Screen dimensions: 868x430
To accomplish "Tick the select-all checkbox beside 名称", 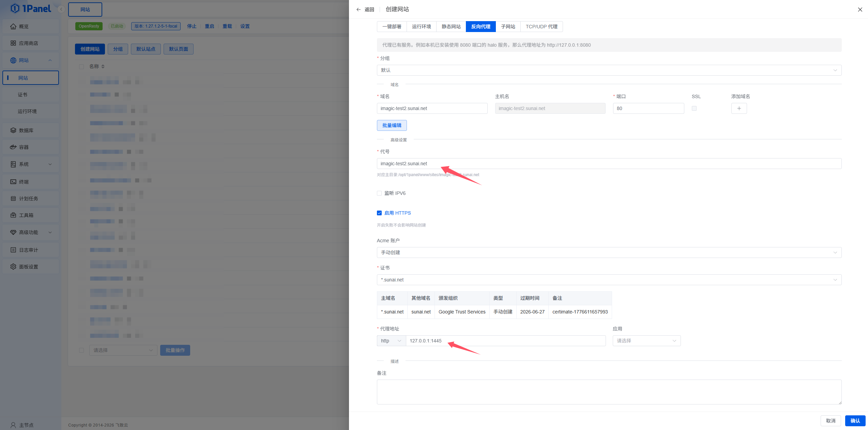I will click(x=81, y=66).
